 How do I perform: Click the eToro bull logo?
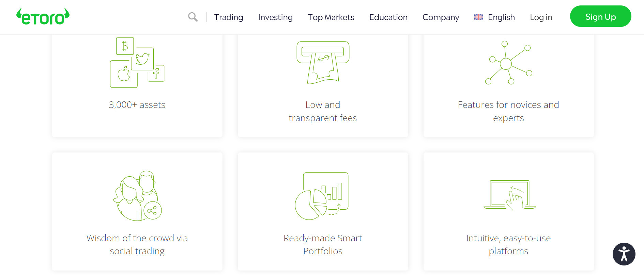(43, 16)
